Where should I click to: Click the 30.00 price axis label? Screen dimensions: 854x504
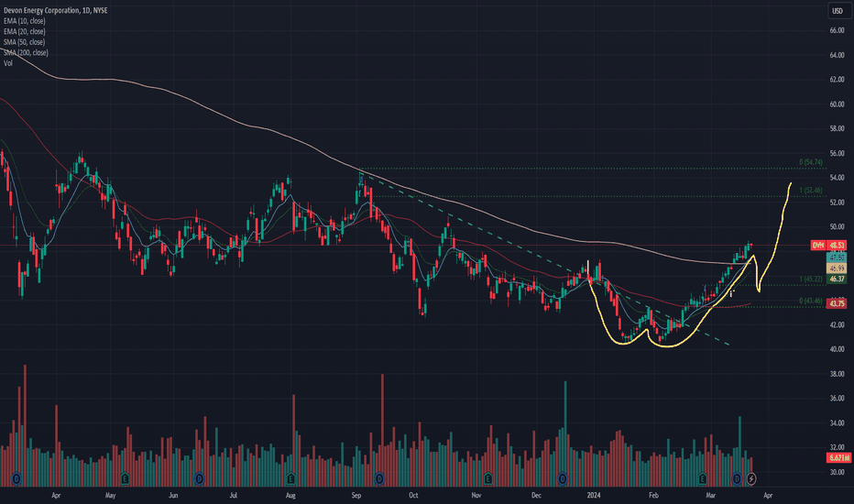pyautogui.click(x=838, y=472)
